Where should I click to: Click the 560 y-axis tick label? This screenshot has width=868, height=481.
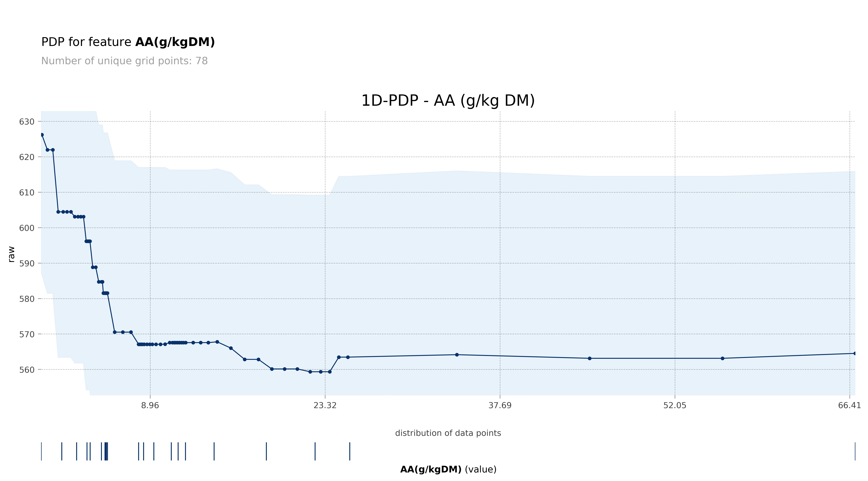[27, 370]
